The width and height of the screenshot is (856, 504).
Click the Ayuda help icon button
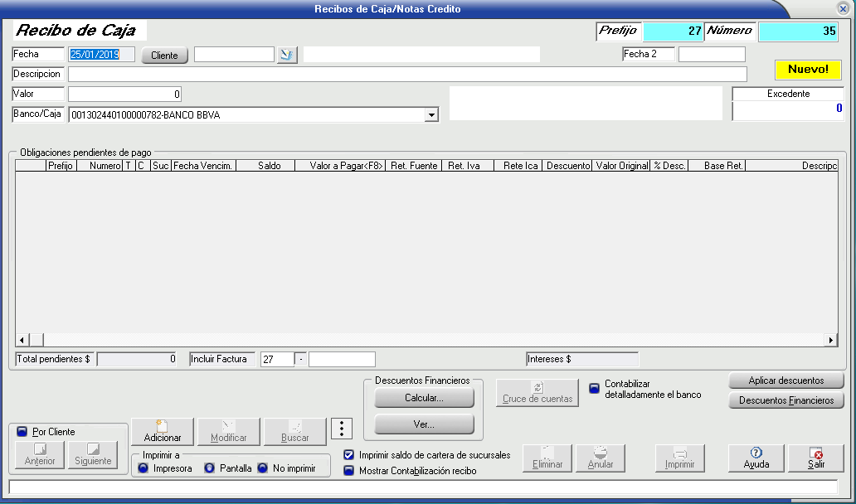756,458
